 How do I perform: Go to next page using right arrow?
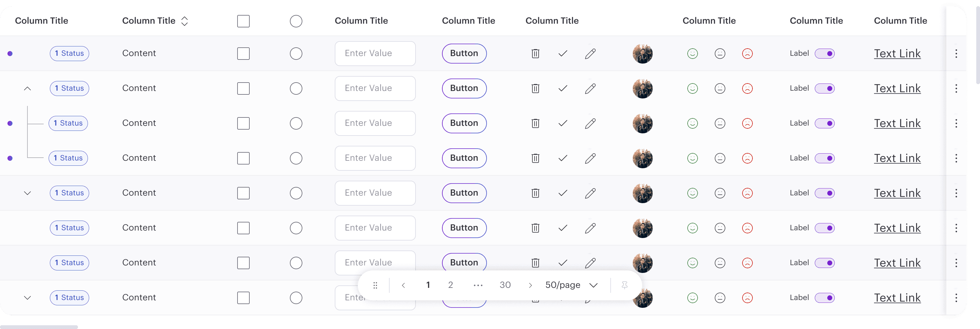pyautogui.click(x=530, y=285)
